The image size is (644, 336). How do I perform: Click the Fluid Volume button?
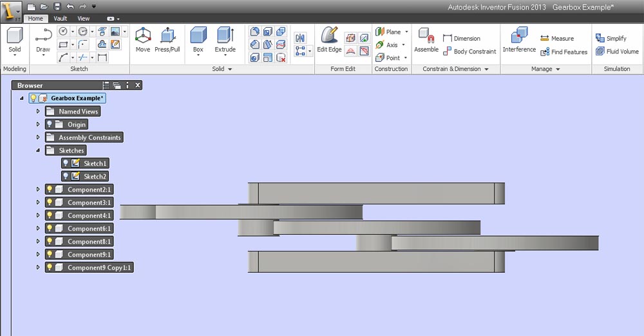point(618,52)
